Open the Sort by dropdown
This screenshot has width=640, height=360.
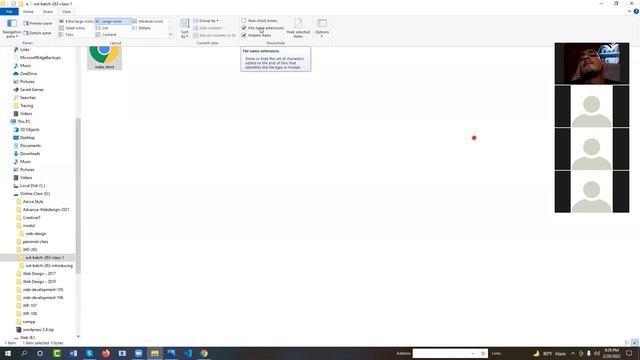click(x=185, y=29)
